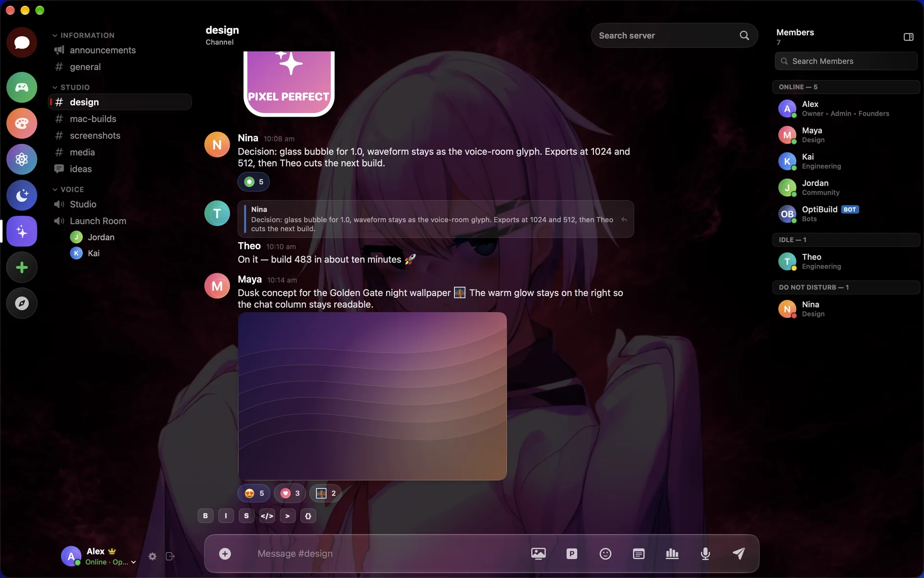Image resolution: width=924 pixels, height=578 pixels.
Task: Open the emoji picker smiley icon
Action: pyautogui.click(x=605, y=554)
